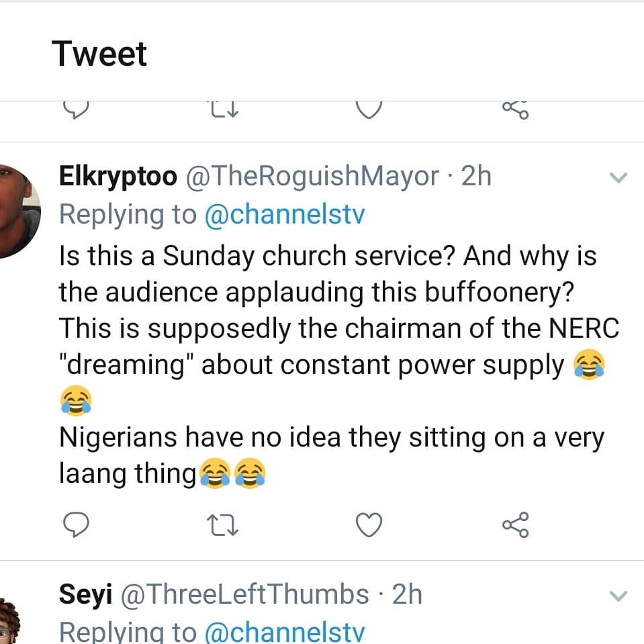The height and width of the screenshot is (644, 644).
Task: Open dropdown chevron on Elkryptoo's tweet
Action: pyautogui.click(x=618, y=177)
